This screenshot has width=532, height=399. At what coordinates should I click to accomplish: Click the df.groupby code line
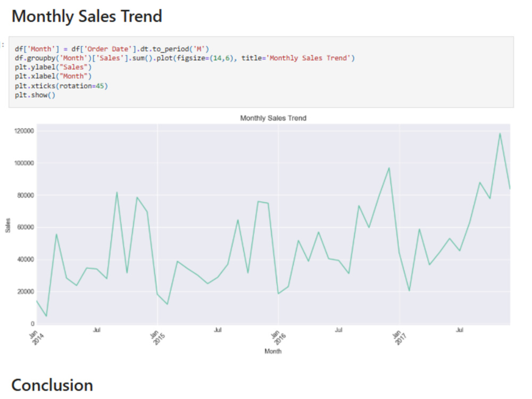click(x=185, y=58)
